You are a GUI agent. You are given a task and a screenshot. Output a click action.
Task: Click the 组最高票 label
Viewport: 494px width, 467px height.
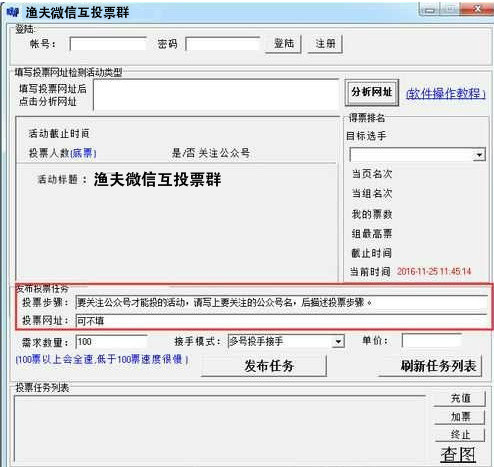tap(372, 234)
